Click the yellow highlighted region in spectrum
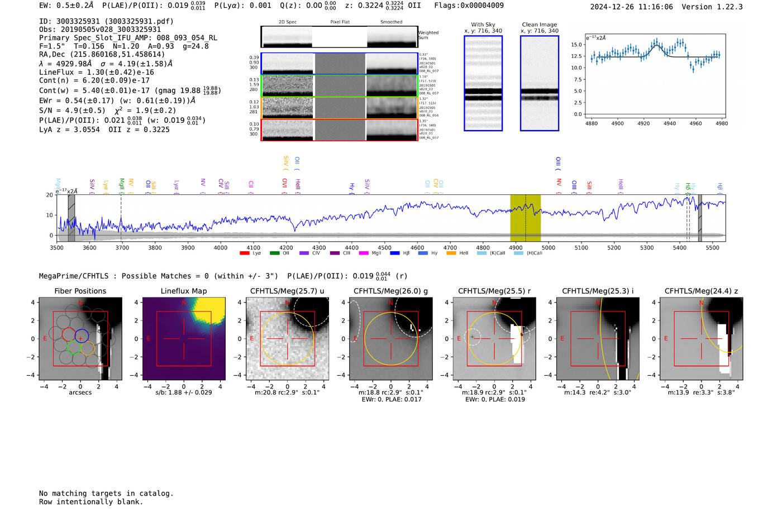782x532 pixels. [x=525, y=218]
